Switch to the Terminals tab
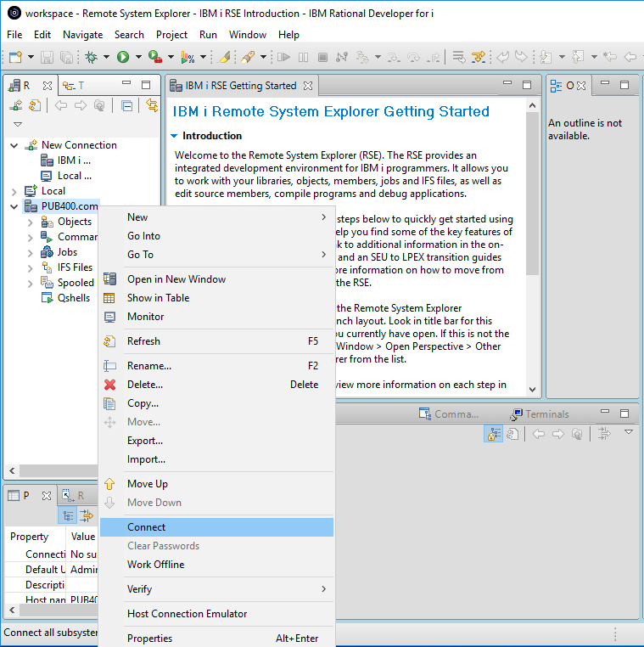The width and height of the screenshot is (644, 647). [540, 414]
